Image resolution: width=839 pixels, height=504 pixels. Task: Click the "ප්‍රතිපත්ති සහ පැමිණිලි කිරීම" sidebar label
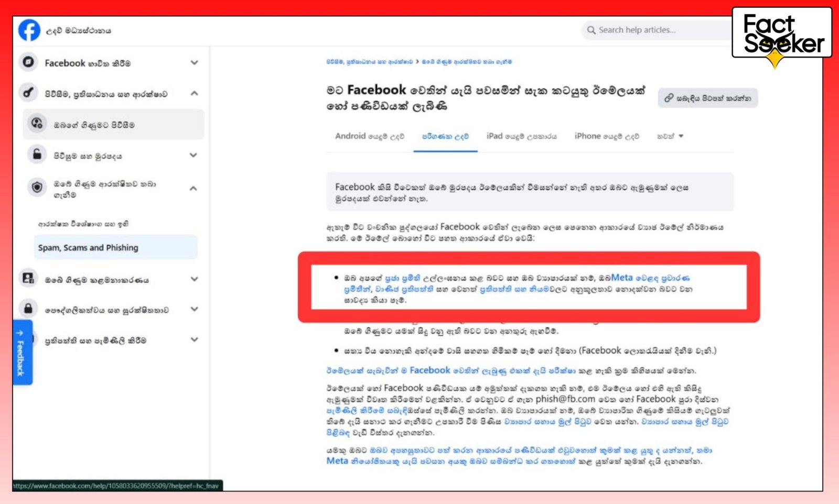pyautogui.click(x=95, y=341)
